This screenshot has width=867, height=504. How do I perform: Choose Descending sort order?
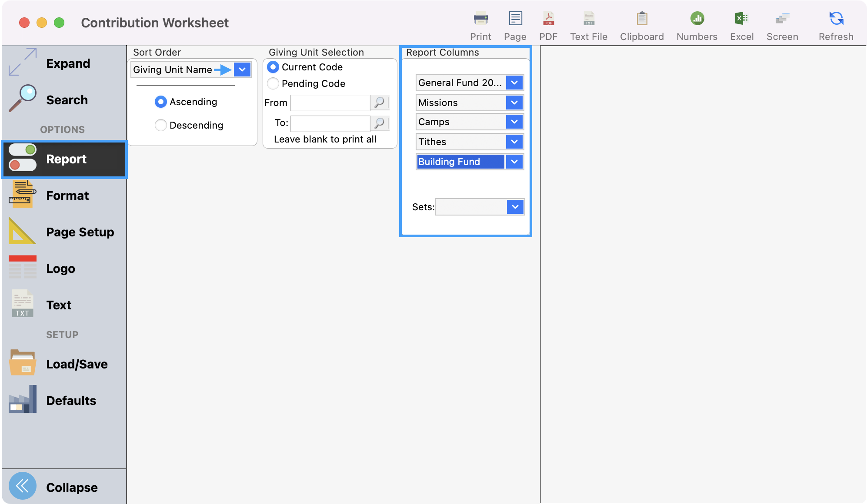[160, 125]
